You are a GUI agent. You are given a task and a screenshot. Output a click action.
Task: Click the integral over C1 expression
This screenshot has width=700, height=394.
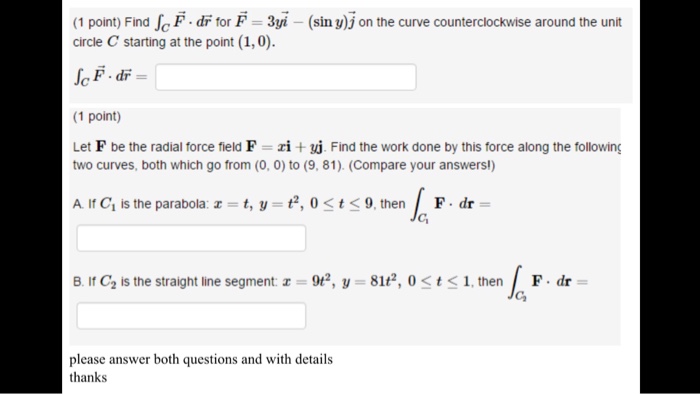click(450, 205)
